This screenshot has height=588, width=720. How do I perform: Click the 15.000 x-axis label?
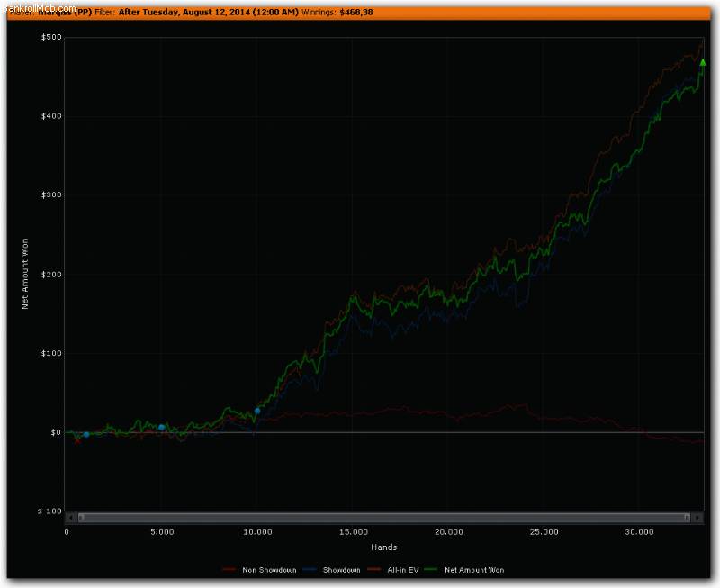pos(354,532)
